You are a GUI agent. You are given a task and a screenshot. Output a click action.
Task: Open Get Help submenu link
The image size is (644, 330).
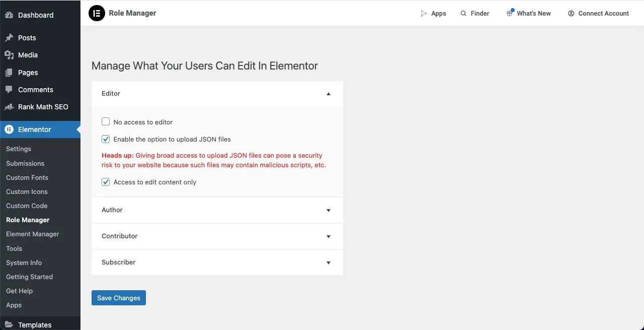point(19,291)
